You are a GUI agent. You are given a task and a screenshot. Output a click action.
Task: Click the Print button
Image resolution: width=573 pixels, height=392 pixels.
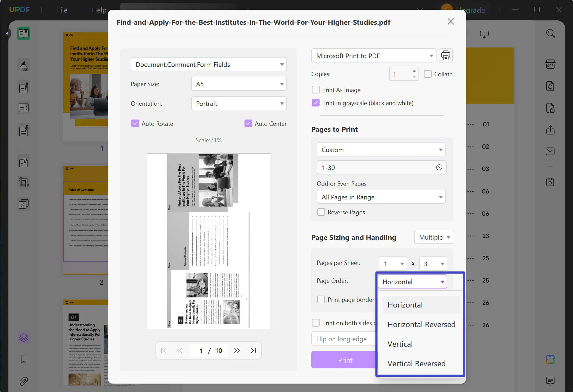point(345,359)
